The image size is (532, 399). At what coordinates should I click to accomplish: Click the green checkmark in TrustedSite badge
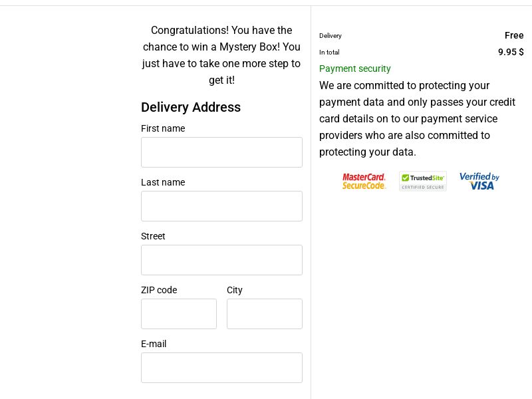405,178
